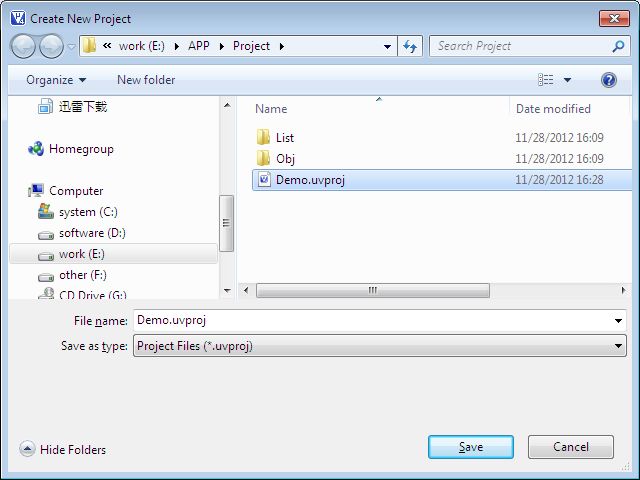This screenshot has width=640, height=480.
Task: Open Help with the question mark icon
Action: coord(609,80)
